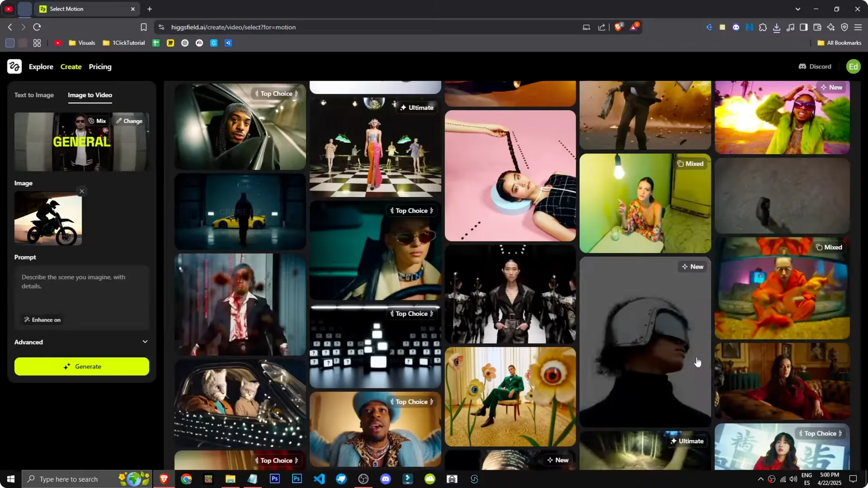Toggle Enhance on for the prompt
Screen dimensions: 868x488
[x=42, y=319]
